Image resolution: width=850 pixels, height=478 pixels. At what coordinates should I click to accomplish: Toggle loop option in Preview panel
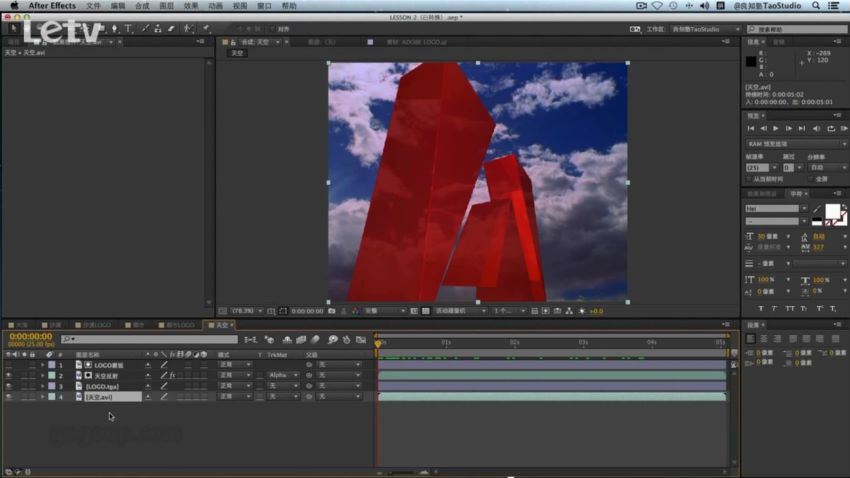(x=830, y=128)
